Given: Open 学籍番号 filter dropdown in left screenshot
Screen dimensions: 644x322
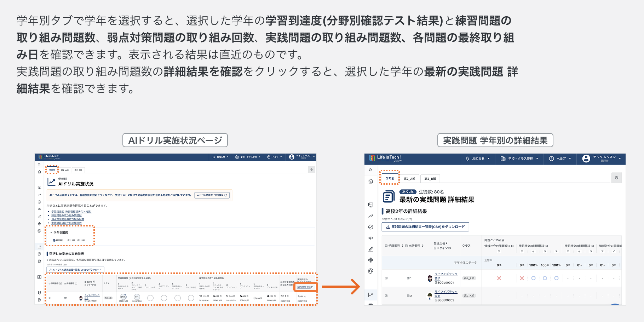Looking at the screenshot, I should (x=61, y=283).
